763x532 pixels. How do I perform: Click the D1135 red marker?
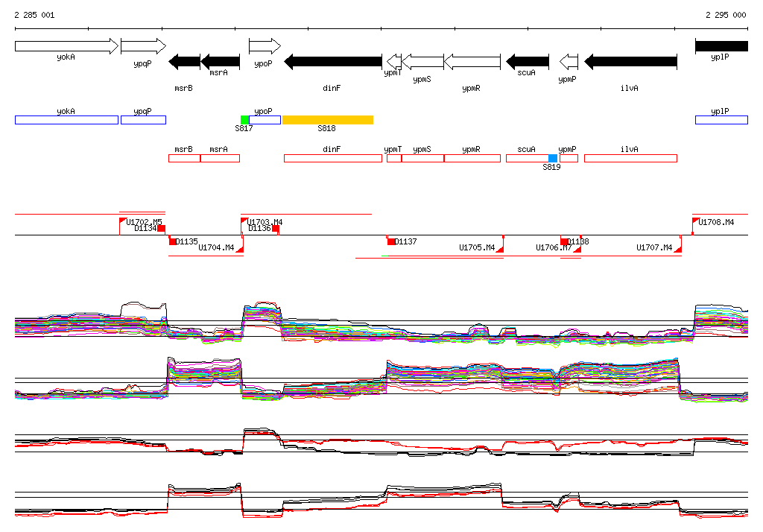click(173, 241)
